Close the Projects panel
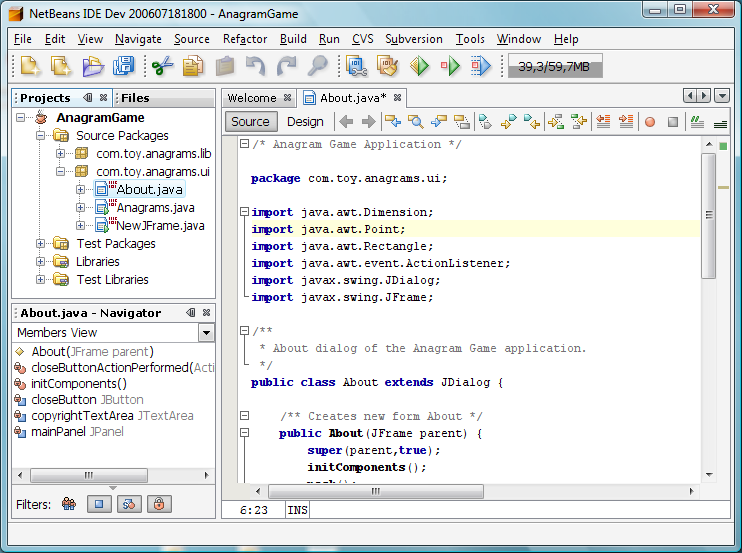Image resolution: width=742 pixels, height=553 pixels. 103,97
